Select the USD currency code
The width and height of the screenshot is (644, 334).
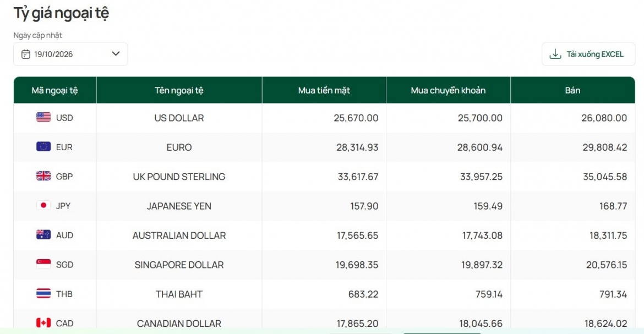(64, 118)
